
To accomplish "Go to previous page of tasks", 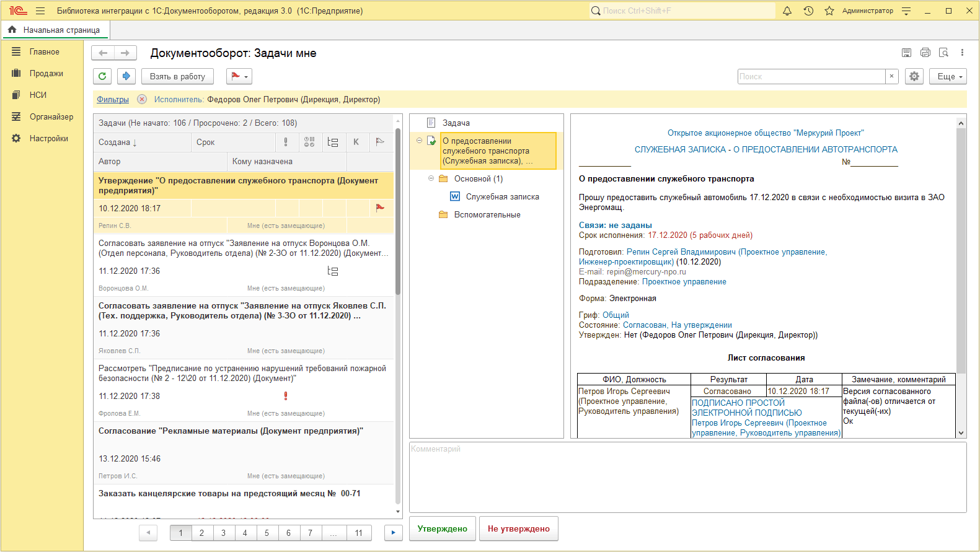I will coord(148,533).
